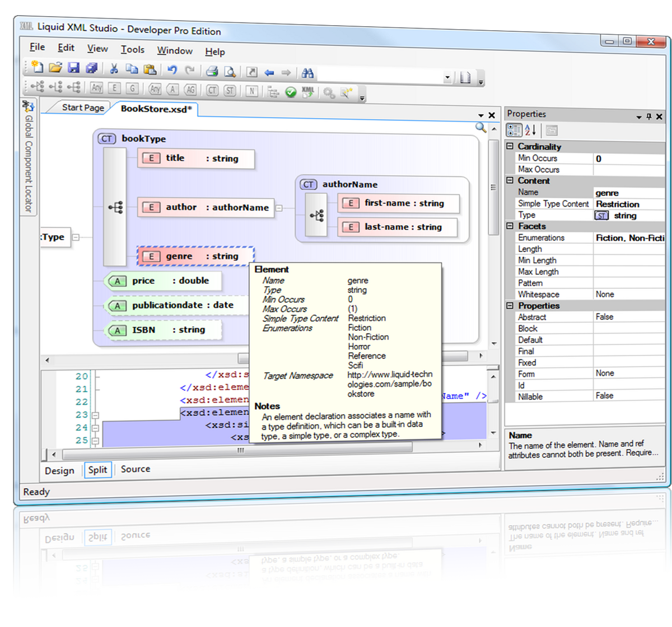Select the BookStore.xsd tab
This screenshot has width=672, height=627.
point(156,109)
